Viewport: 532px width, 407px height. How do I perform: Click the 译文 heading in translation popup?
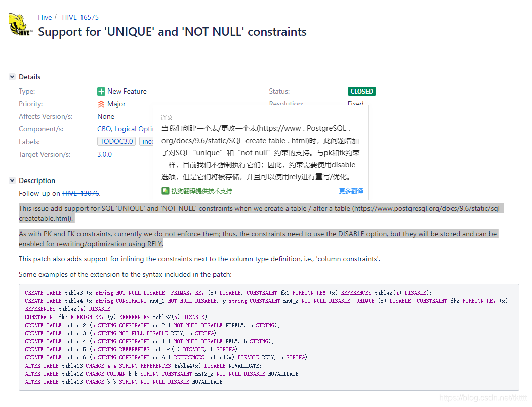(167, 118)
